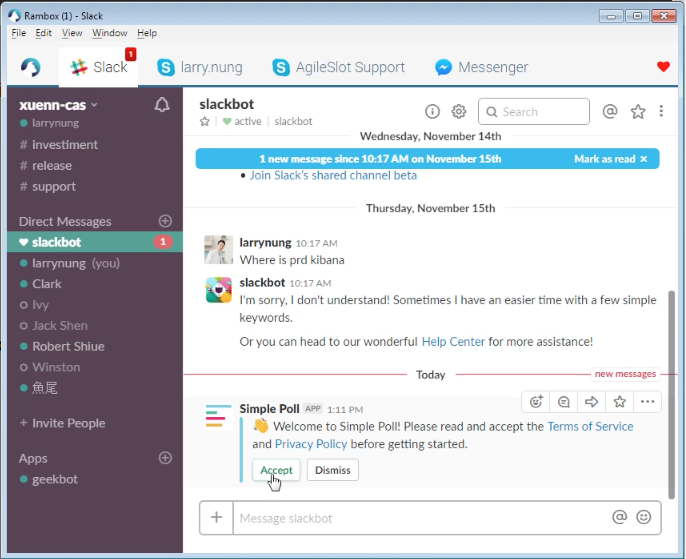Image resolution: width=686 pixels, height=559 pixels.
Task: Open notification bell preferences
Action: tap(162, 105)
